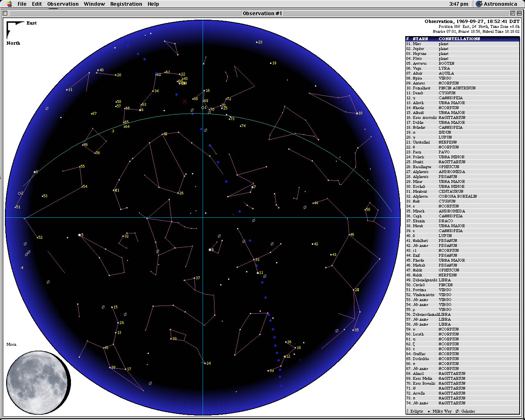Image resolution: width=525 pixels, height=420 pixels.
Task: Collapse the Observation #1 window with windowshade box
Action: click(518, 13)
